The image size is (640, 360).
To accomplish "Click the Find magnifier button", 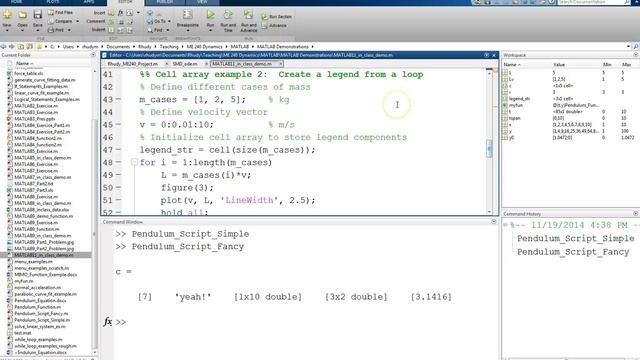I will (x=155, y=30).
